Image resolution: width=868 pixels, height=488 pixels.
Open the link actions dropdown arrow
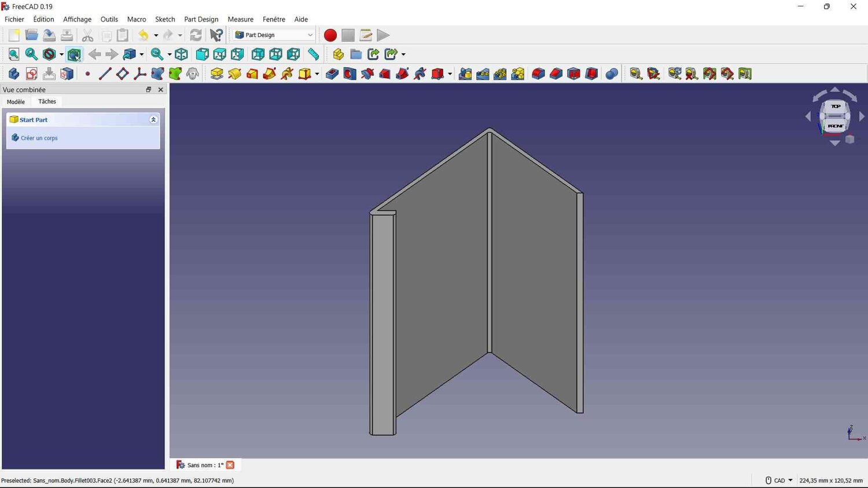pos(403,54)
